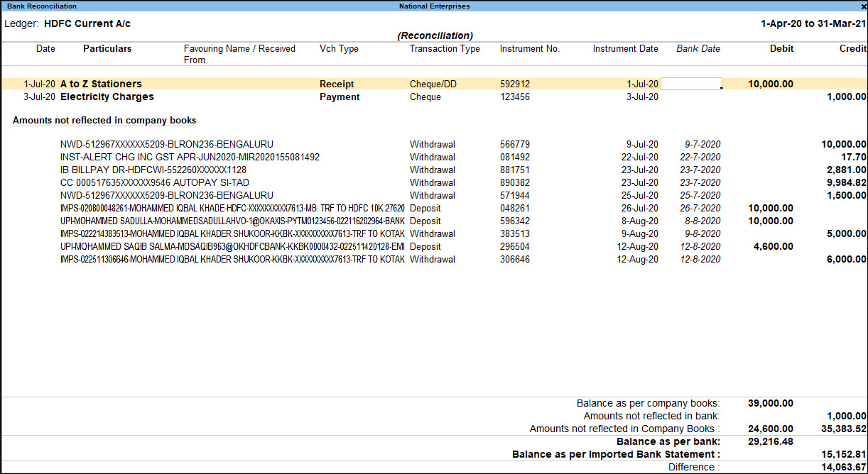Click the Instrument No. column header
The width and height of the screenshot is (868, 474).
529,48
